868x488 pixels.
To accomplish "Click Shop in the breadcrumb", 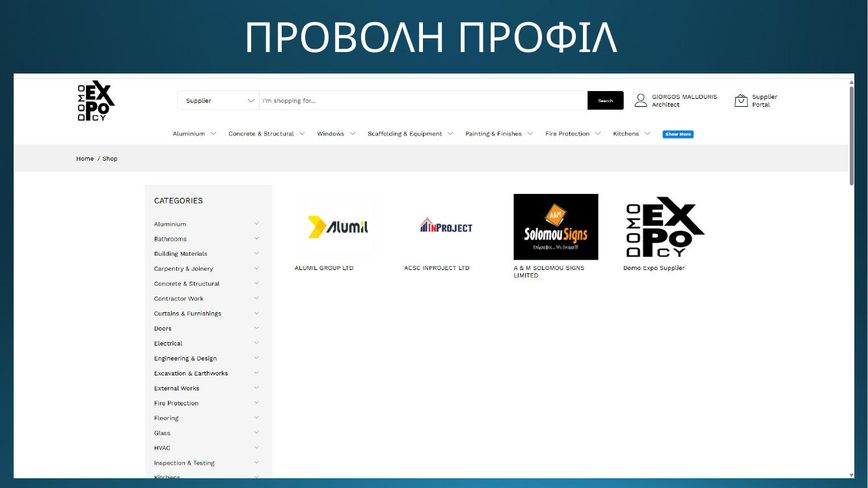I will click(x=110, y=159).
